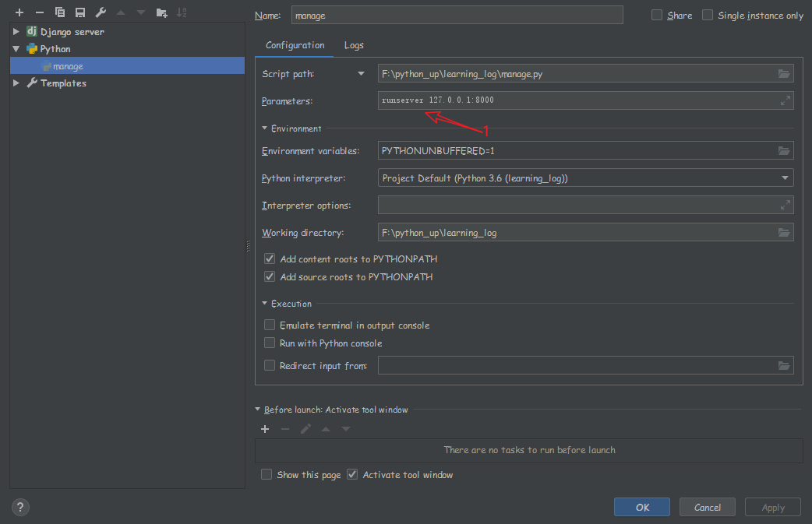Screen dimensions: 812x524
Task: Click OK to confirm the configuration
Action: 642,508
